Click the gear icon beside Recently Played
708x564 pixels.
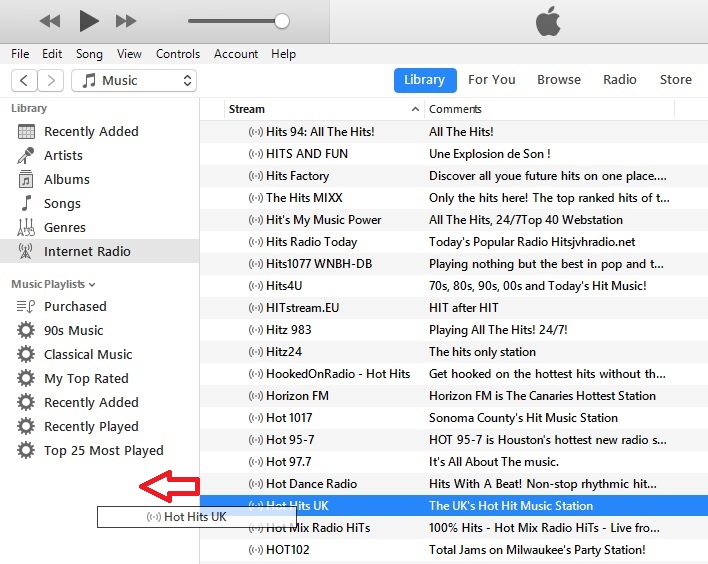26,426
